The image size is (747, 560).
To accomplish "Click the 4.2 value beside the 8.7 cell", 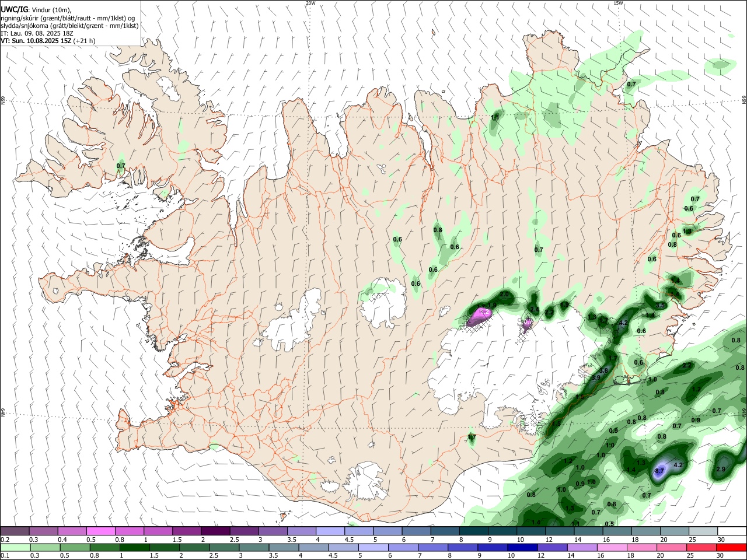I will (678, 466).
